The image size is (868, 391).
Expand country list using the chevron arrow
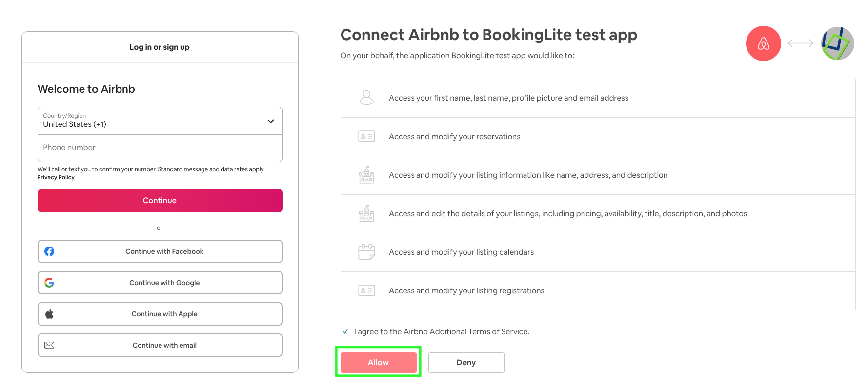(x=271, y=121)
